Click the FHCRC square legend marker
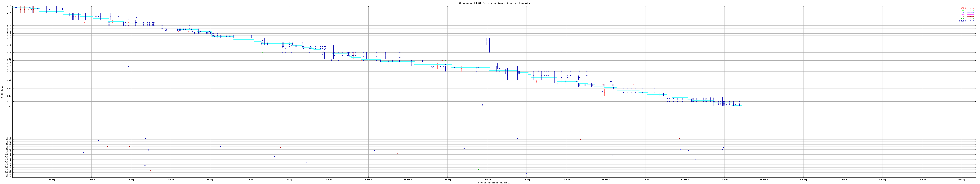980x184 pixels. [970, 21]
